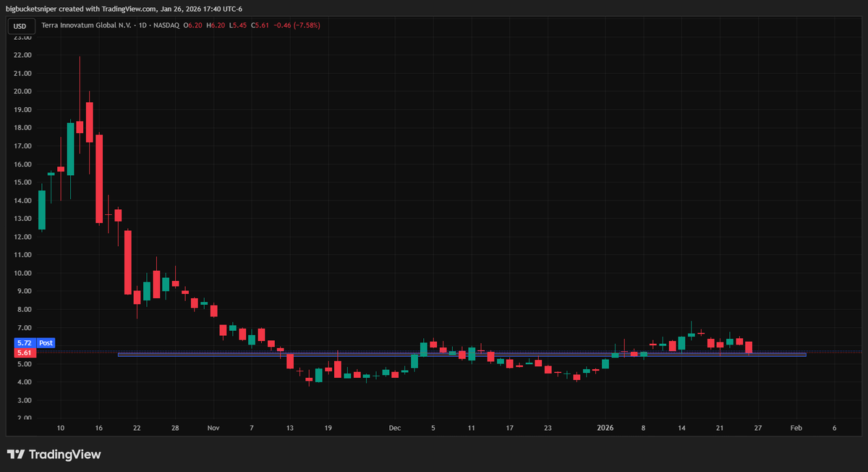The image size is (868, 472).
Task: Click the 2026 date axis label
Action: pyautogui.click(x=605, y=428)
